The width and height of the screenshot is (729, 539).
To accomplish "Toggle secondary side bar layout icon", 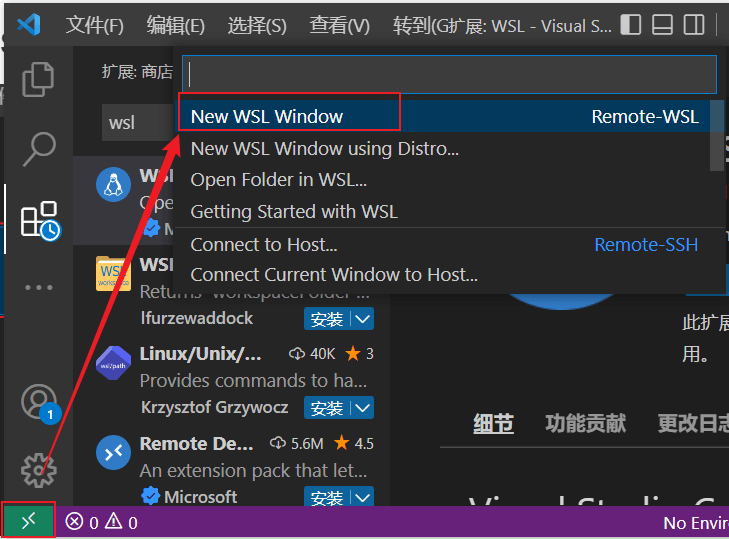I will 694,25.
